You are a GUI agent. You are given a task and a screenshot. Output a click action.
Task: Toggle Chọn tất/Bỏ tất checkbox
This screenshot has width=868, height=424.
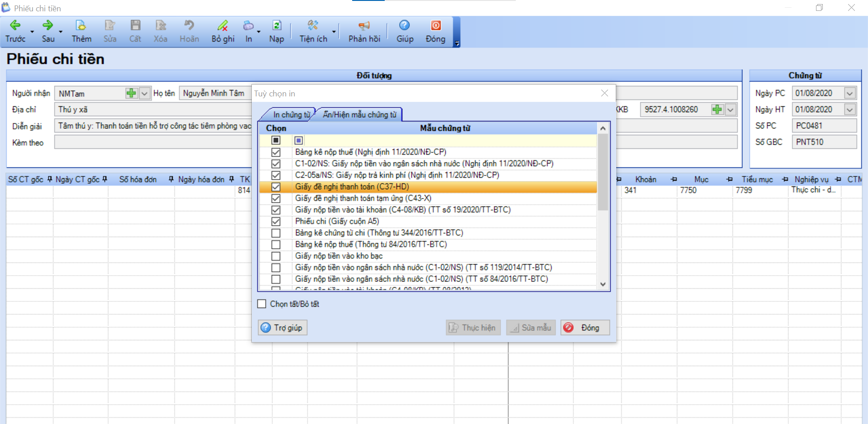(x=262, y=304)
